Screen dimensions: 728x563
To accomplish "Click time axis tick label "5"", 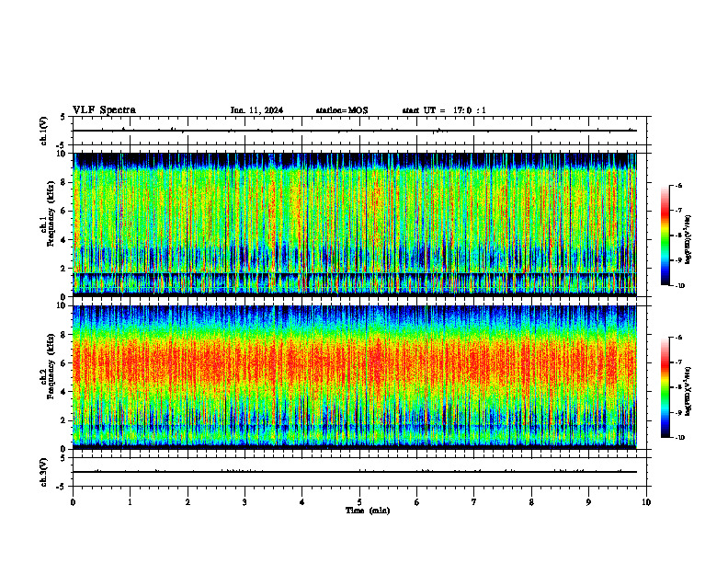I will click(359, 502).
